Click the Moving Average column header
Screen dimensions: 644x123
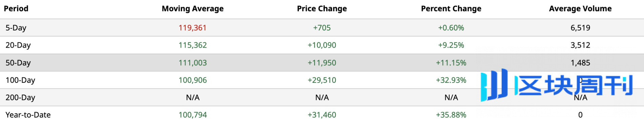(x=192, y=9)
